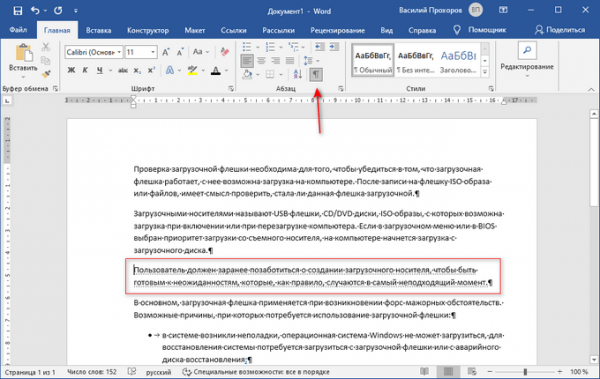Image resolution: width=600 pixels, height=379 pixels.
Task: Collapse the ribbon with chevron arrow
Action: (591, 89)
